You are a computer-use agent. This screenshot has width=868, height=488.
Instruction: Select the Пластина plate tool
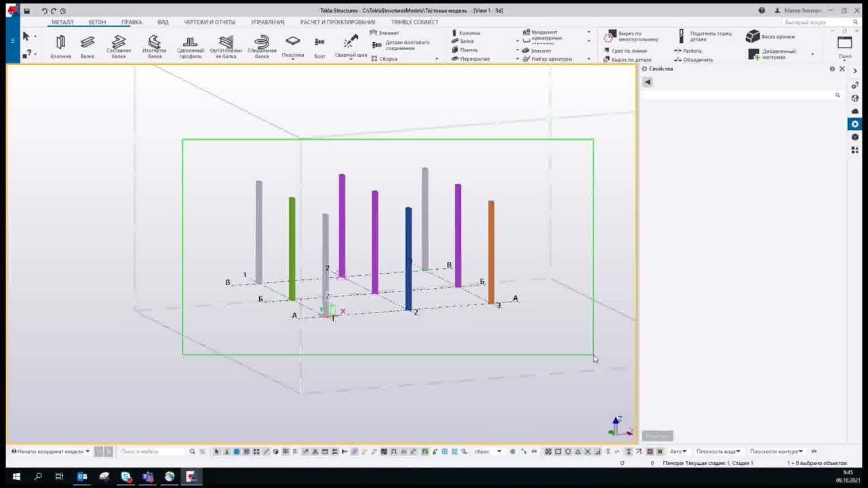(x=293, y=45)
